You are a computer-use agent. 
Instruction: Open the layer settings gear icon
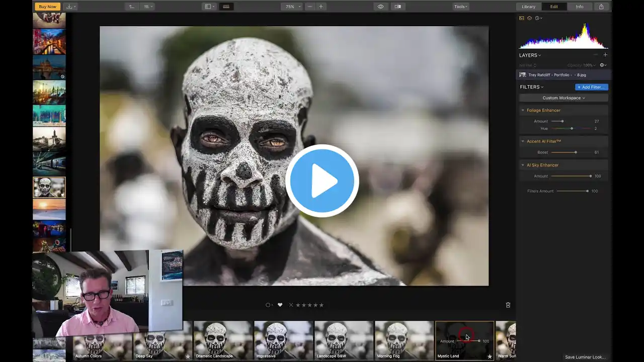(602, 65)
